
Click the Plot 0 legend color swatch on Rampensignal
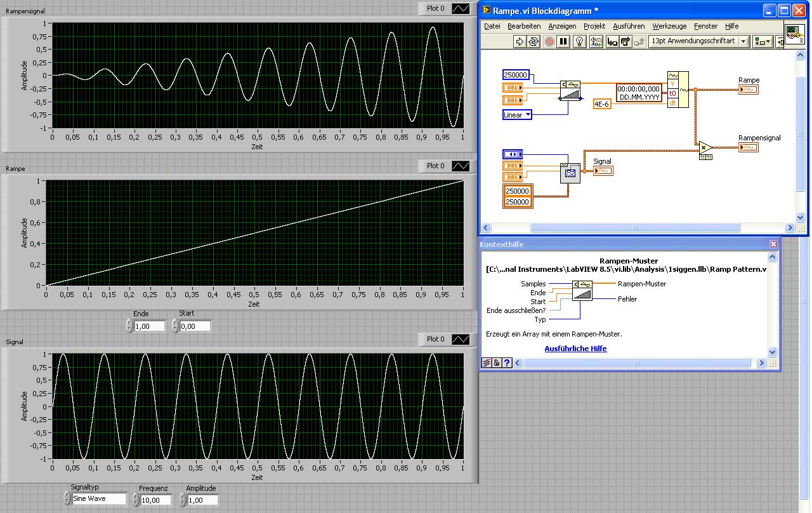click(x=461, y=8)
